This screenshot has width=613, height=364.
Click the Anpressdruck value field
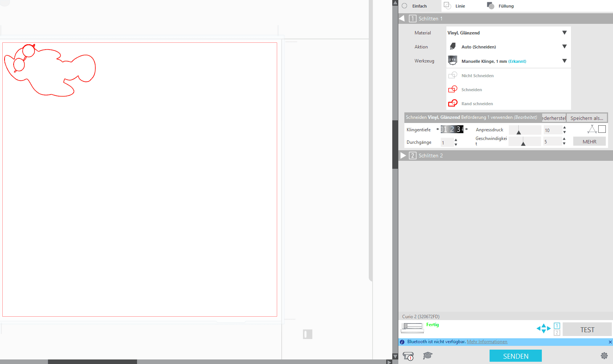click(552, 130)
